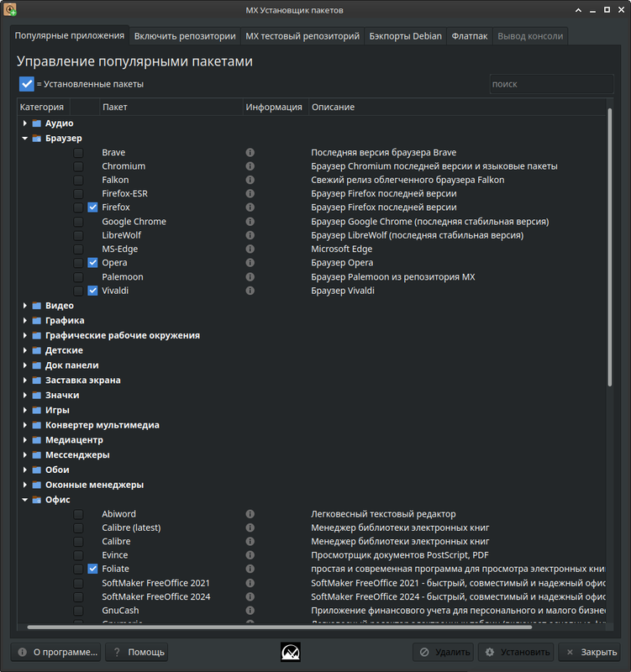Screen dimensions: 631x672
Task: Switch to Бэкпорты Debian tab
Action: coord(405,36)
